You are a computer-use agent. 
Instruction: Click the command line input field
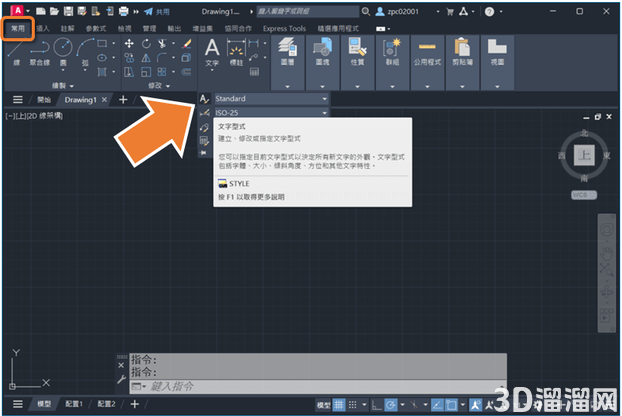(x=317, y=386)
